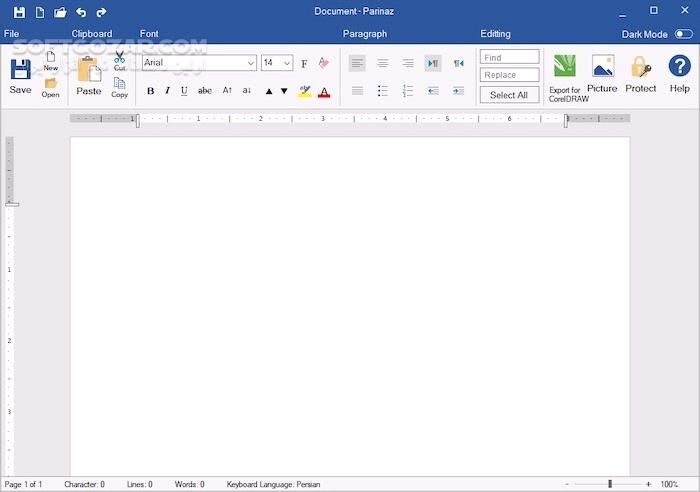Image resolution: width=700 pixels, height=492 pixels.
Task: Toggle Underline formatting
Action: [184, 91]
